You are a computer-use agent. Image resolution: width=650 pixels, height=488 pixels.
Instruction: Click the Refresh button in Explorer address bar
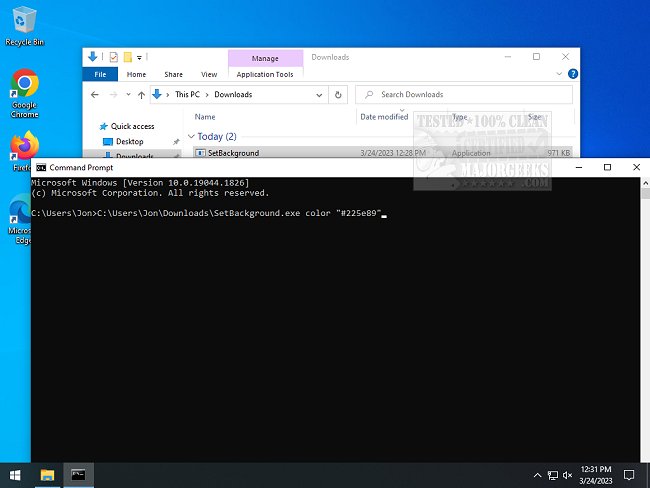coord(338,95)
